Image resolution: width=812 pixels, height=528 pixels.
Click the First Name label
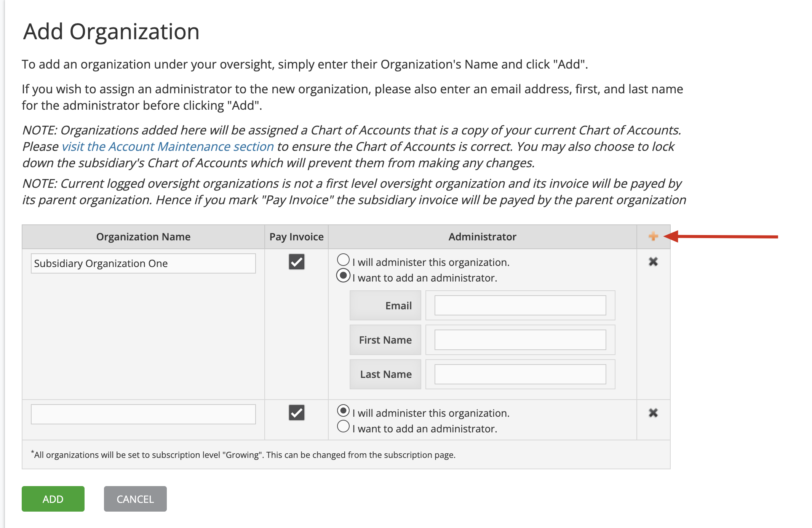click(x=385, y=340)
